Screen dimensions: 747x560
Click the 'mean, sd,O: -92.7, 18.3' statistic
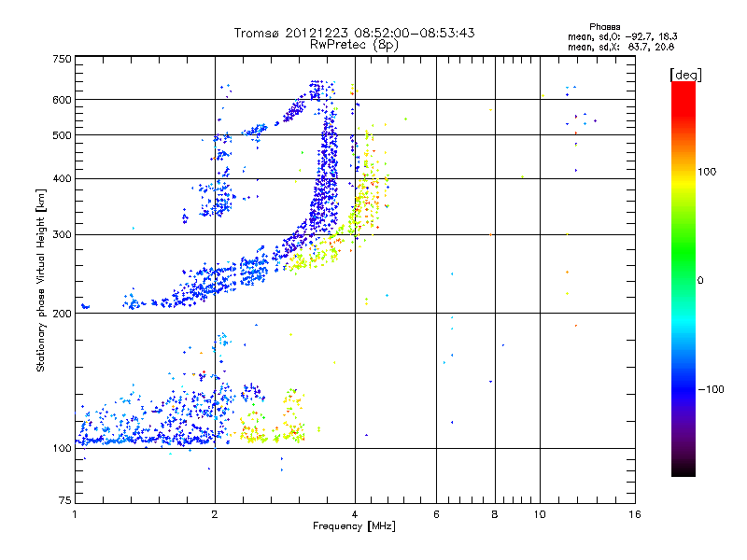pos(622,36)
